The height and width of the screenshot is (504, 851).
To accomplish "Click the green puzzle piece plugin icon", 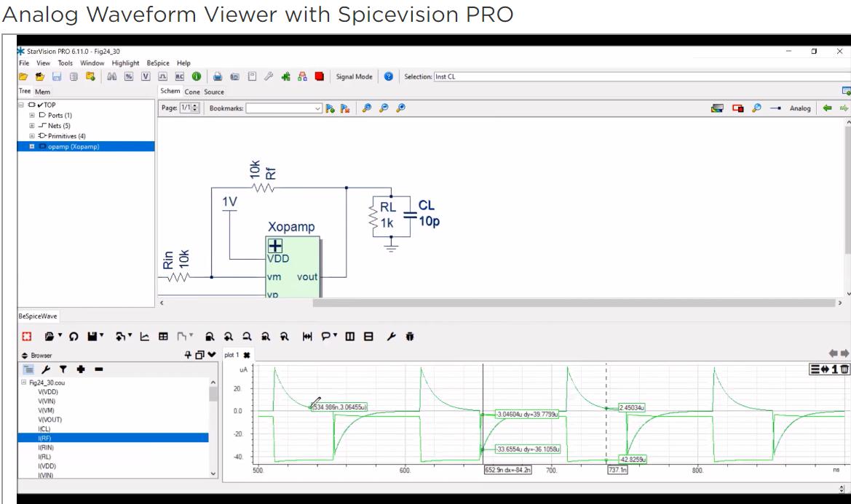I will click(285, 76).
